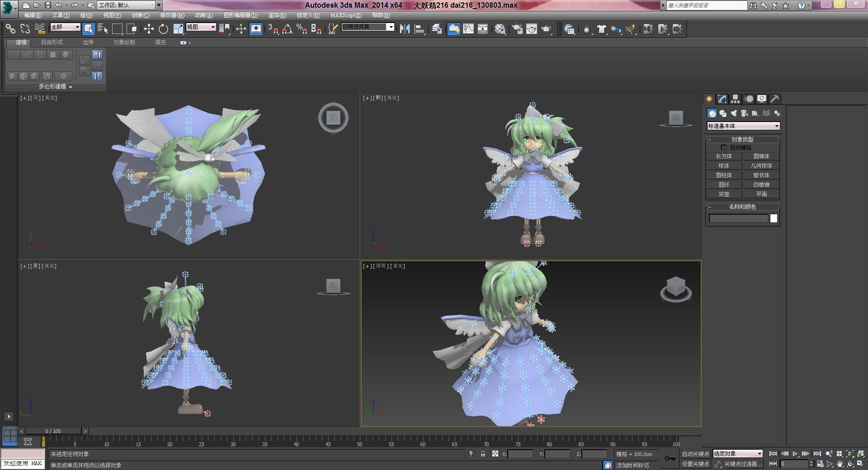This screenshot has width=868, height=470.
Task: Toggle the Angle Snap button
Action: [x=287, y=29]
